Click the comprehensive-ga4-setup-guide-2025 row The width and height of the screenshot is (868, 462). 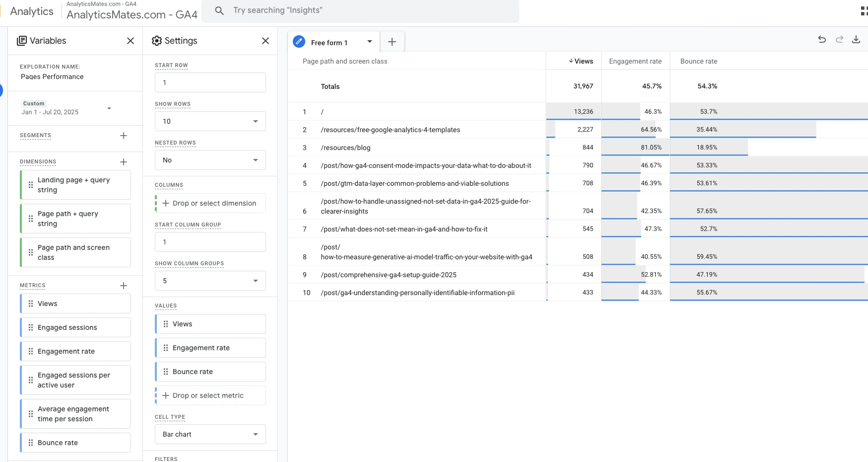click(389, 275)
